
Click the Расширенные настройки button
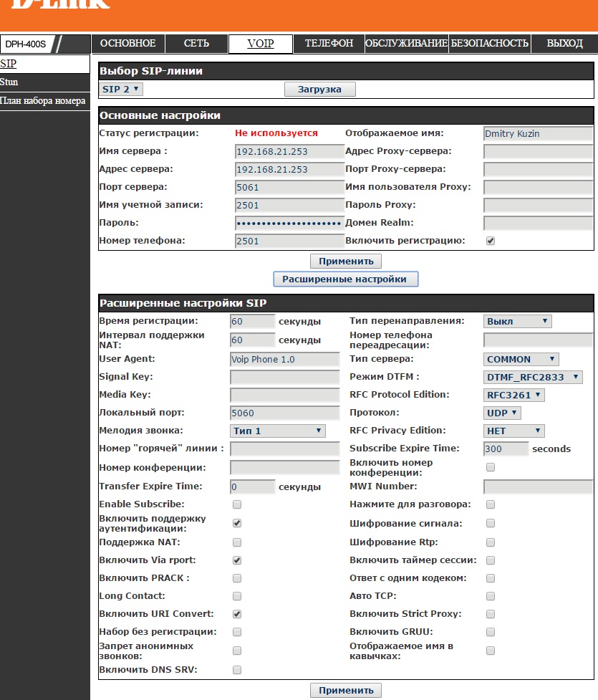344,279
